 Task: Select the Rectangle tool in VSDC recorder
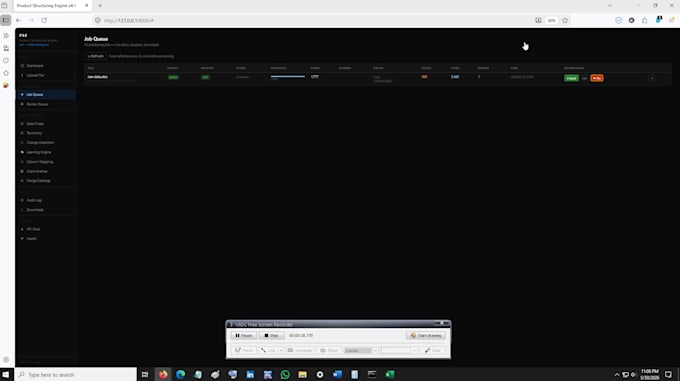[x=300, y=350]
